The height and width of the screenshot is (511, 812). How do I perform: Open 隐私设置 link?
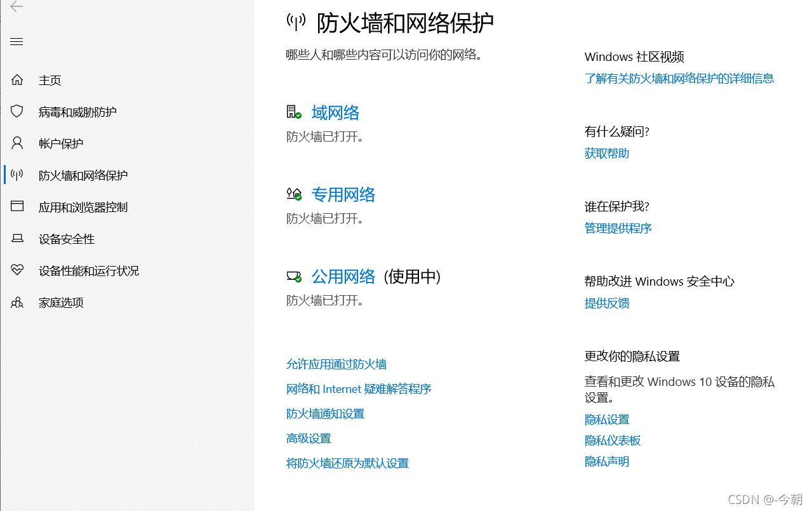(x=607, y=419)
